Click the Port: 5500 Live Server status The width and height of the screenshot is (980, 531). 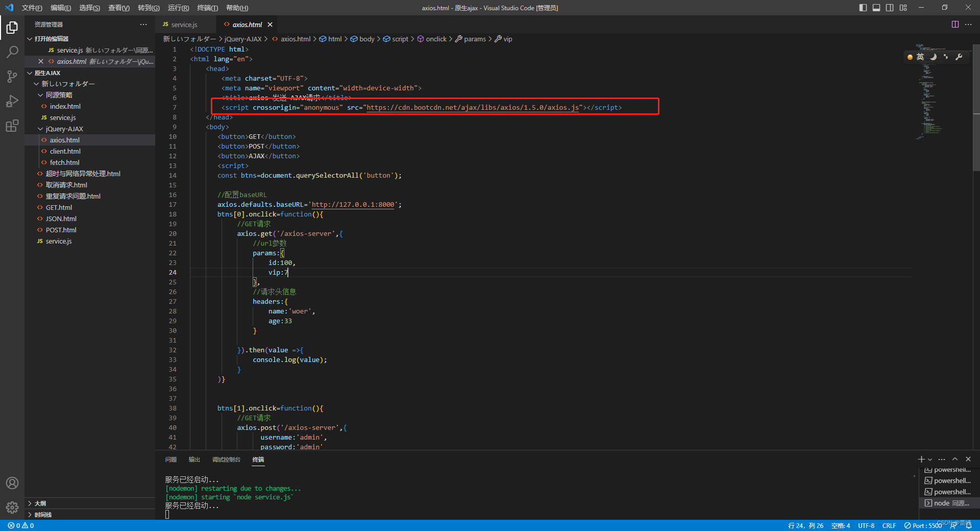[x=923, y=525]
